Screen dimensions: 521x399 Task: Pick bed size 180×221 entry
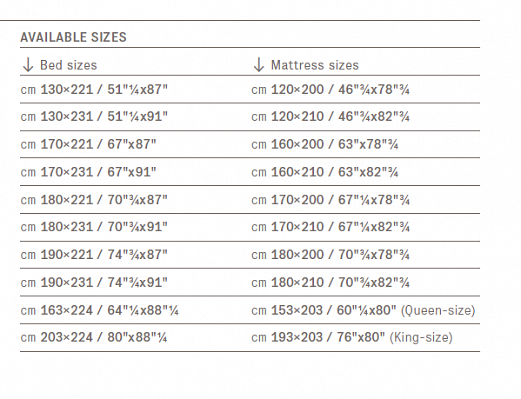point(94,200)
